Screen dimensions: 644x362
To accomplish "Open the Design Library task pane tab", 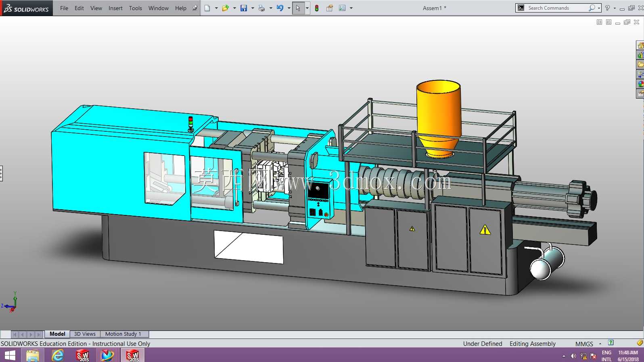I will (x=640, y=55).
